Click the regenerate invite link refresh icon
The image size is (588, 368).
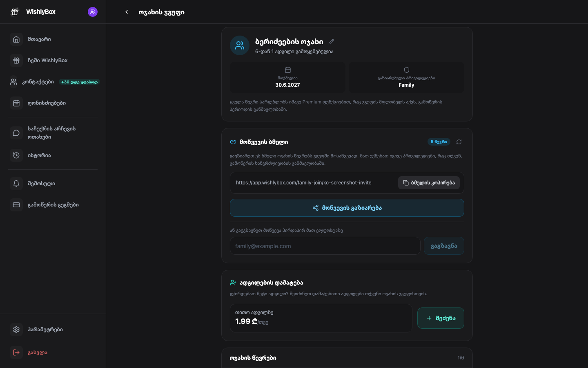click(459, 142)
